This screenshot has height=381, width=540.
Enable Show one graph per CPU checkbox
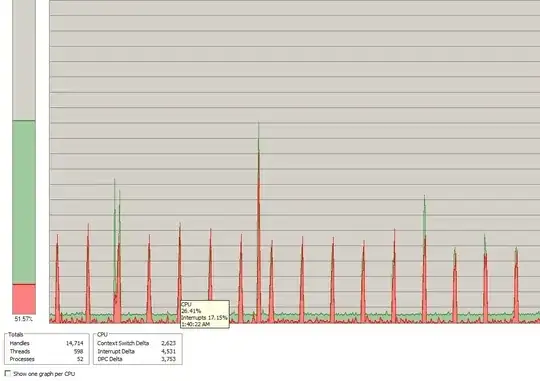[8, 373]
